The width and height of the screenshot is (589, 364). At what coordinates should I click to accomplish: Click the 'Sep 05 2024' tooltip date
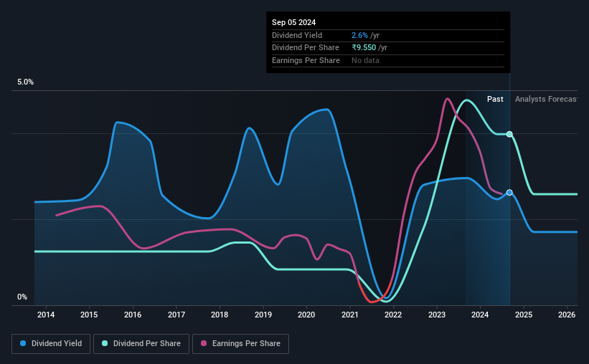(x=293, y=22)
